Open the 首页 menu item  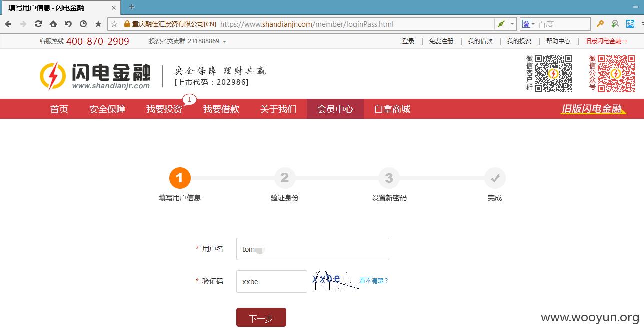59,109
